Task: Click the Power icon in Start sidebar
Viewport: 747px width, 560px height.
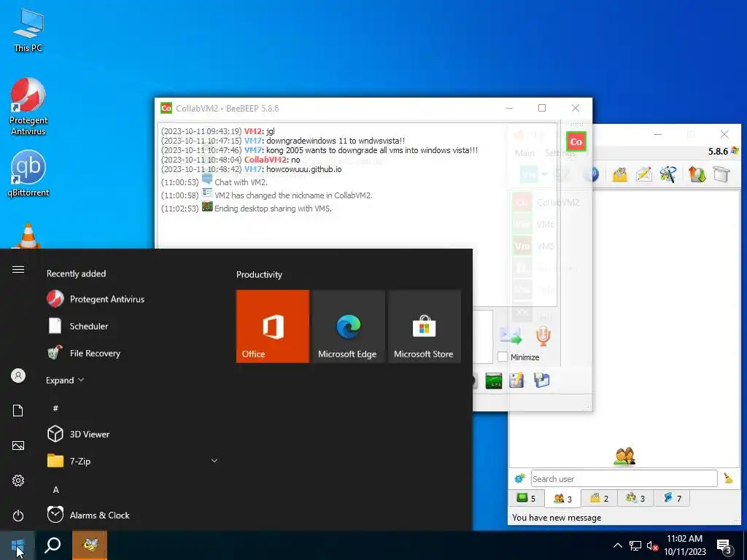Action: point(18,516)
